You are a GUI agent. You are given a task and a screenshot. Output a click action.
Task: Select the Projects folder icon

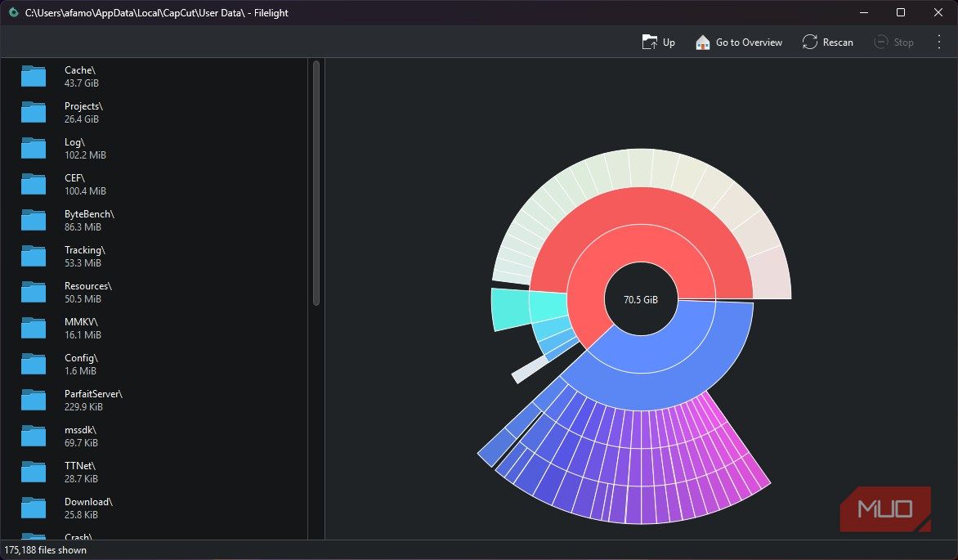[x=34, y=113]
